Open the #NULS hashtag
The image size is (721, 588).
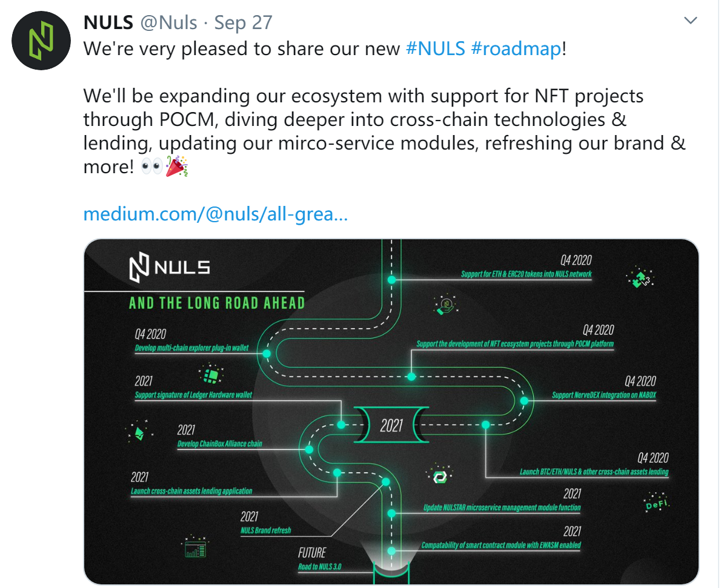(x=435, y=48)
